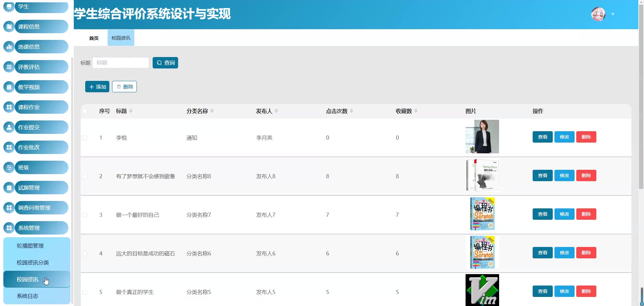Image resolution: width=644 pixels, height=306 pixels.
Task: Click 删除 for the 李悦 row
Action: tap(586, 137)
